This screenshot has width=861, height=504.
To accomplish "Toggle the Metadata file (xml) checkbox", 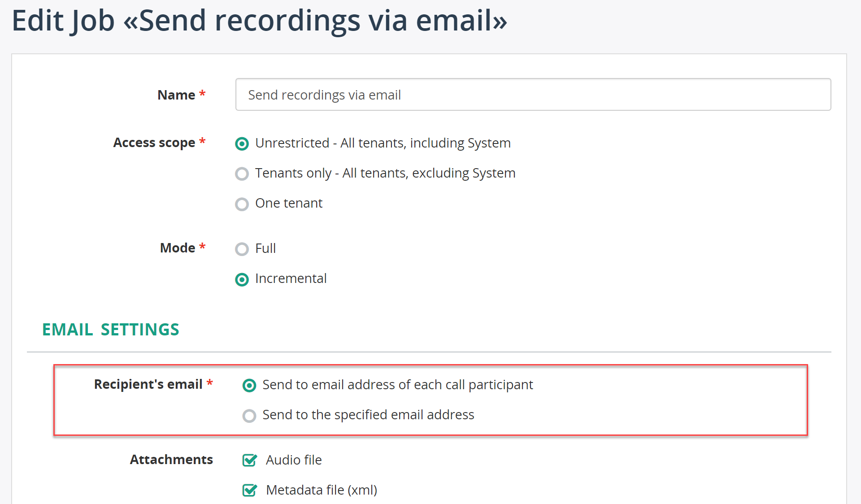I will pyautogui.click(x=249, y=490).
